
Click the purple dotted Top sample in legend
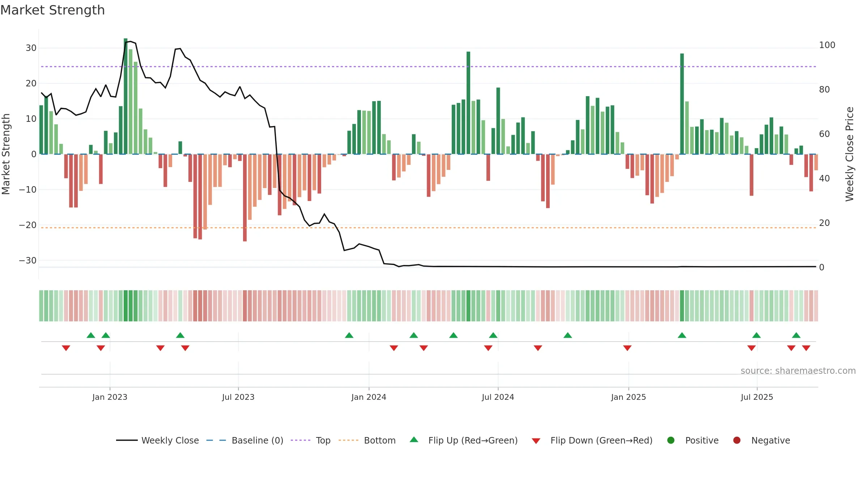[301, 440]
